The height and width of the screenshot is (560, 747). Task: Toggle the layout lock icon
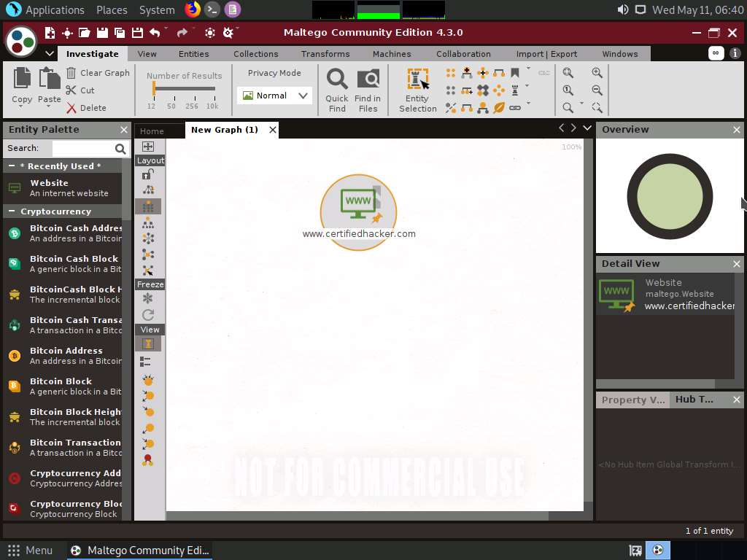point(148,174)
